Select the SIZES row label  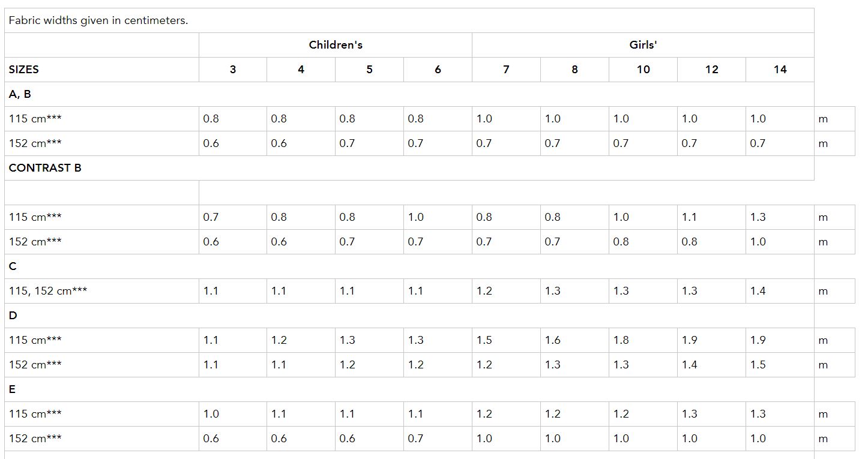click(24, 70)
